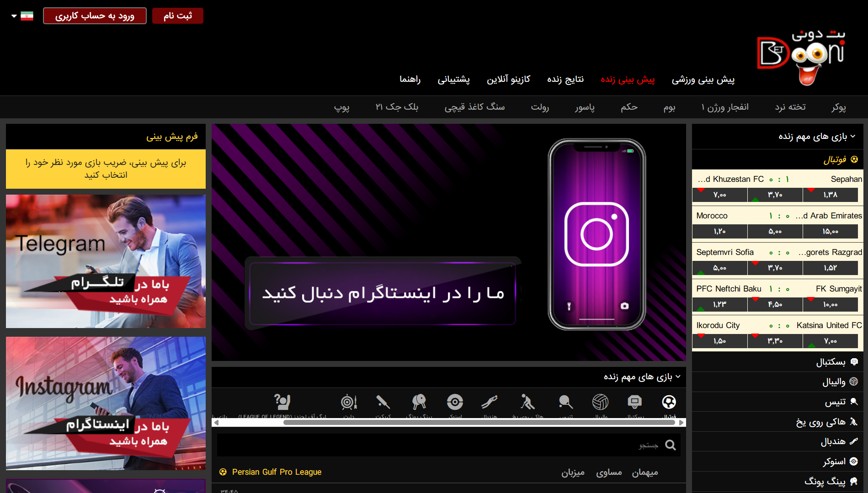This screenshot has height=493, width=868.
Task: Expand the هاکی روی یخ sidebar section
Action: (777, 422)
